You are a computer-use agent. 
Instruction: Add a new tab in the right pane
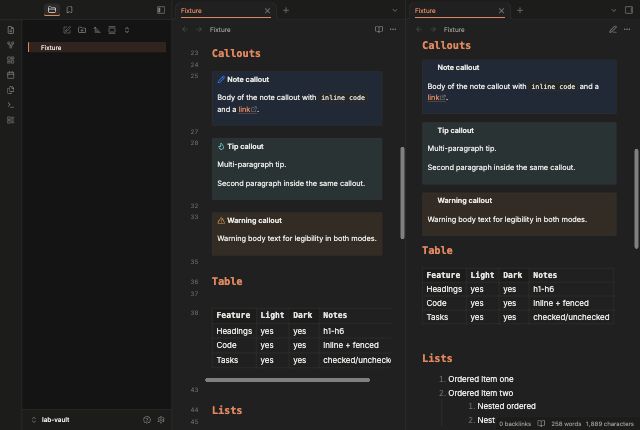520,11
